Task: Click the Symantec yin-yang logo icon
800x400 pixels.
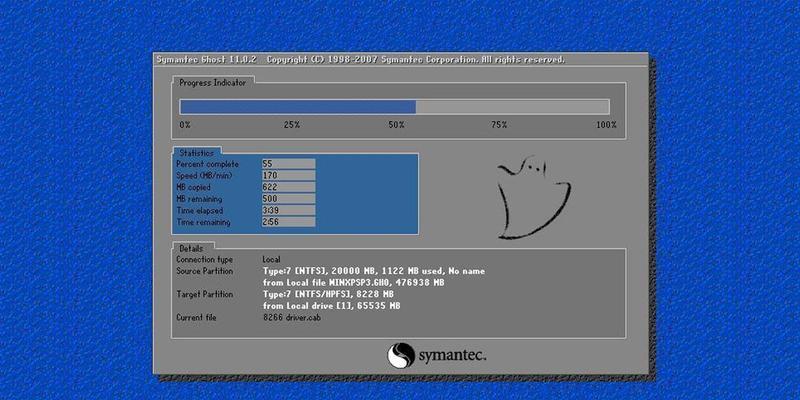Action: [x=401, y=355]
